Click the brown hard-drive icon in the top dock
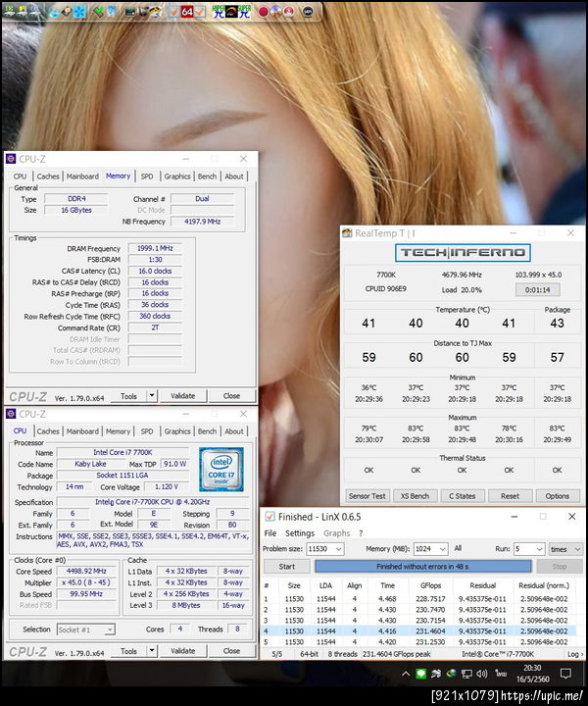The height and width of the screenshot is (706, 588). click(67, 11)
